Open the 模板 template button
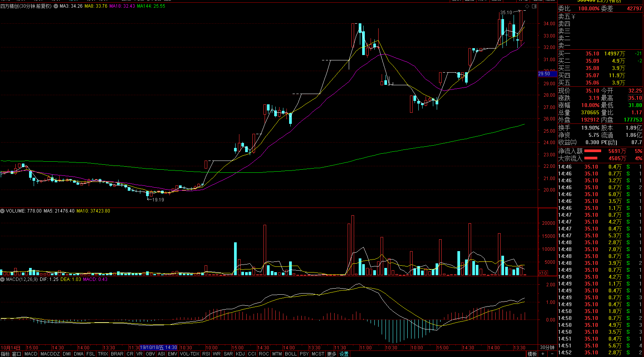 click(x=532, y=354)
